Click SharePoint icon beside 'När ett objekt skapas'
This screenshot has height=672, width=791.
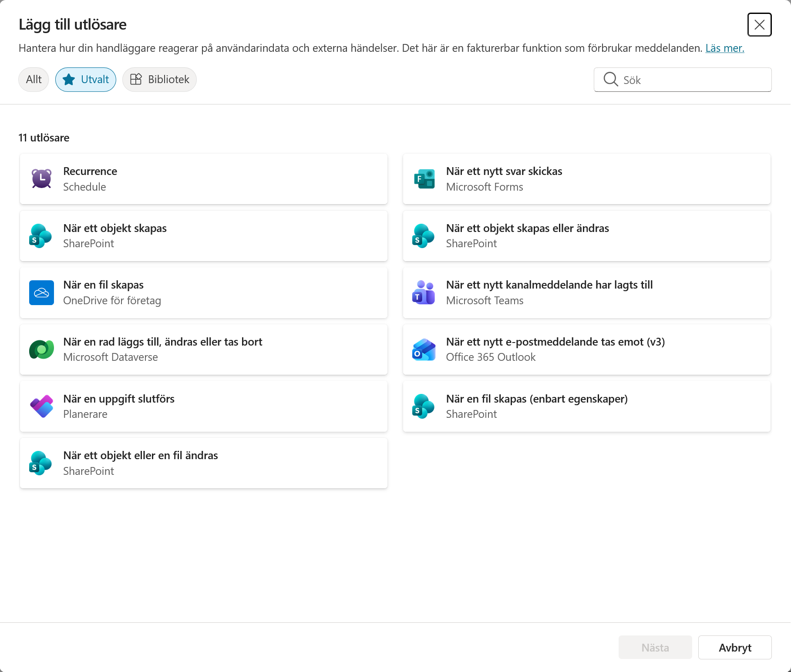[41, 236]
